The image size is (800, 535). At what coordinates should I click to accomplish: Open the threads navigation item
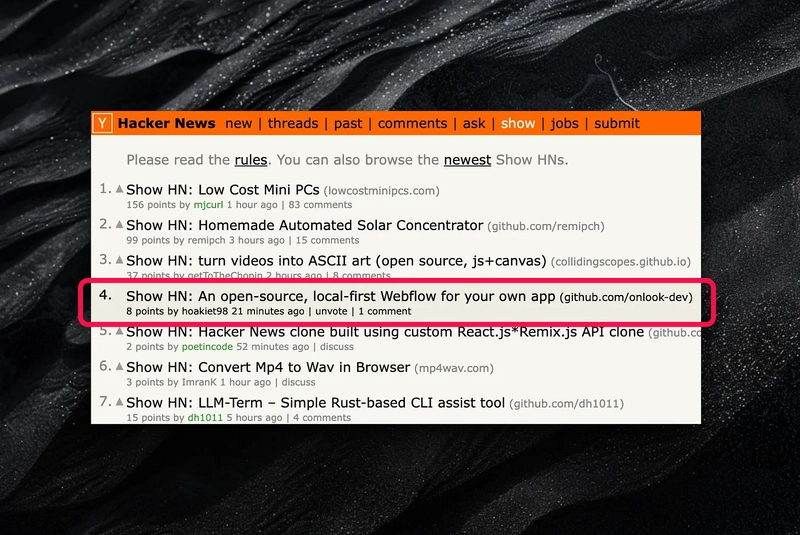coord(293,124)
